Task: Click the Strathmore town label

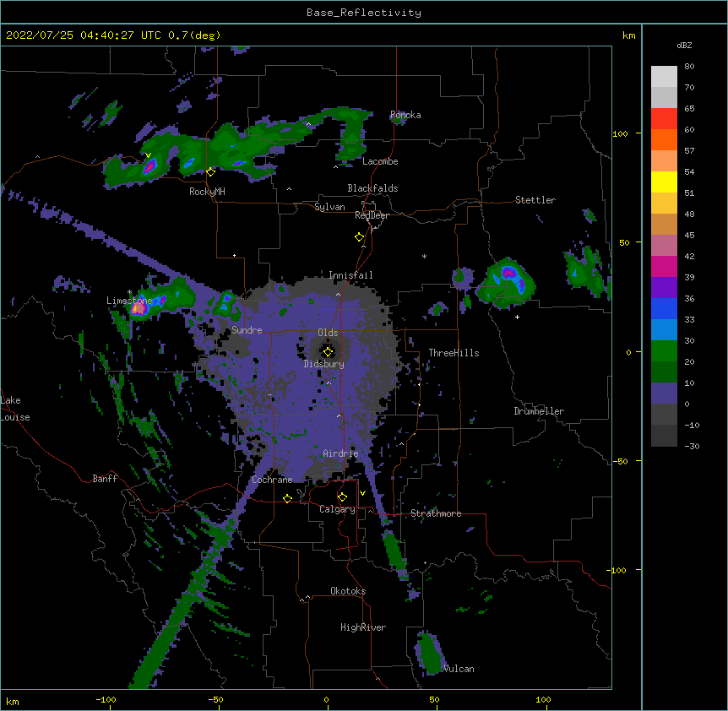Action: 436,513
